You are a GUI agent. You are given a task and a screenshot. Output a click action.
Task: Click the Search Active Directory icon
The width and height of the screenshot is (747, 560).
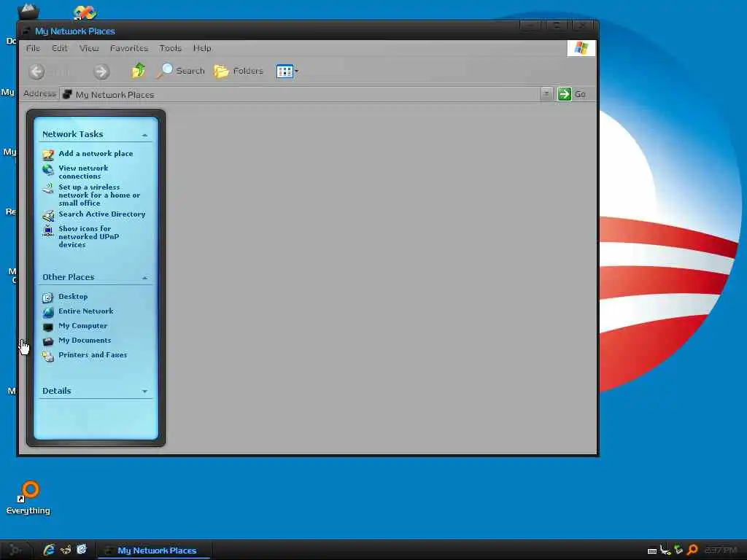coord(48,216)
